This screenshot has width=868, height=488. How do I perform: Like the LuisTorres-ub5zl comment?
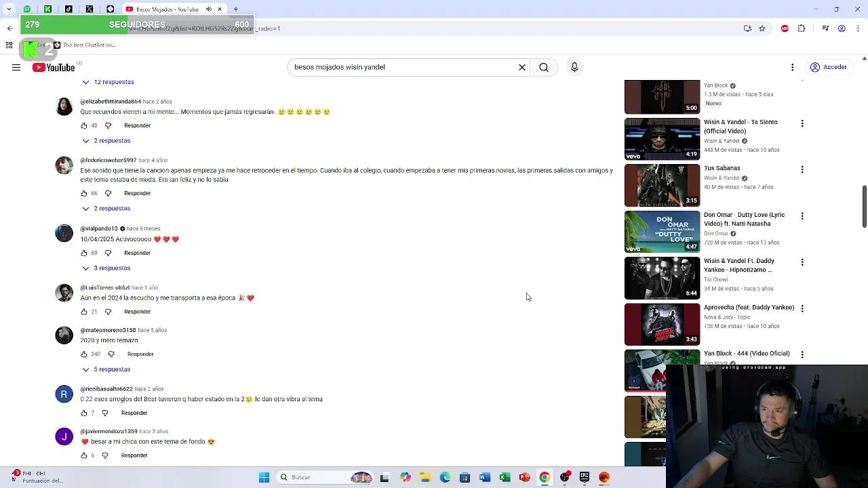pos(84,312)
